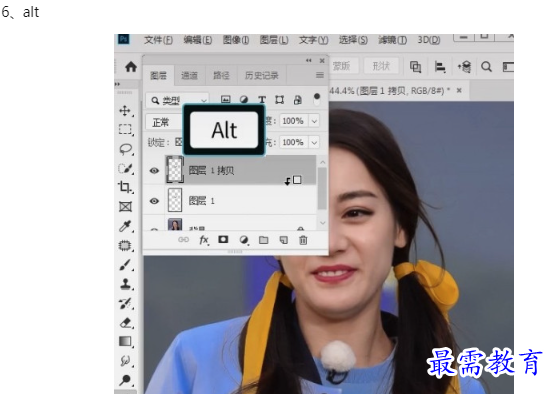Image resolution: width=551 pixels, height=394 pixels.
Task: Select the Eraser tool
Action: pos(125,323)
